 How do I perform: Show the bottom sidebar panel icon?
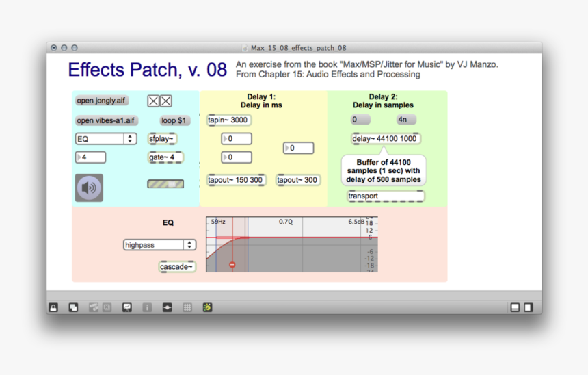point(516,308)
